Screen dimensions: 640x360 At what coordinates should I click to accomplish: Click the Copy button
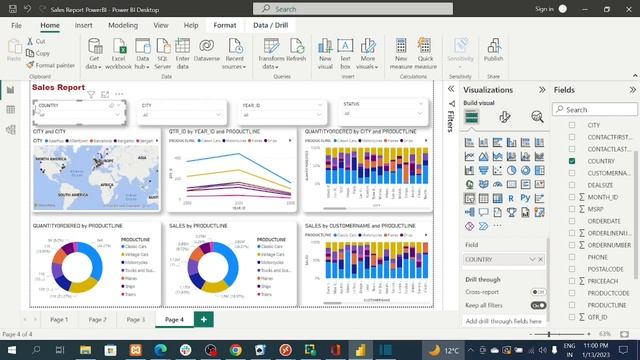point(38,53)
